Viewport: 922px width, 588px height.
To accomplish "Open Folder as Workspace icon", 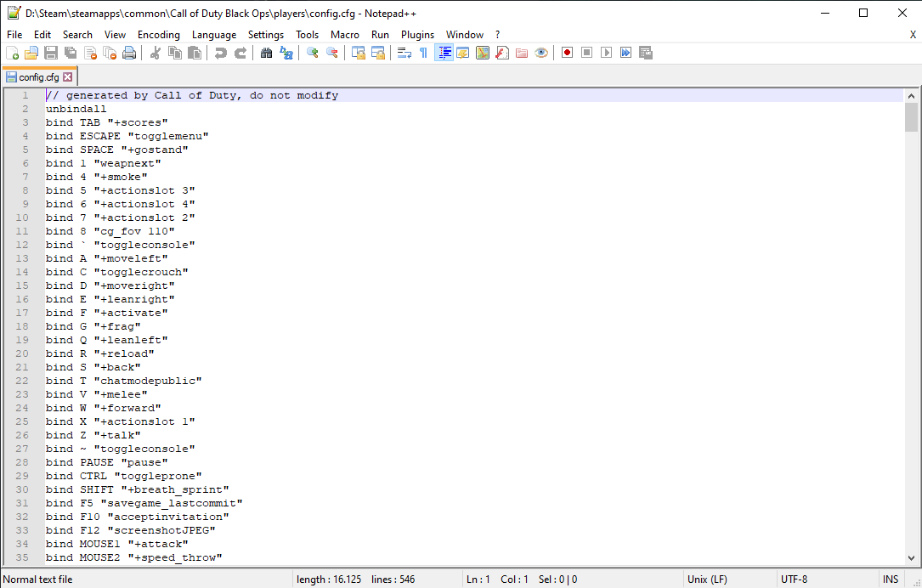I will coord(522,53).
